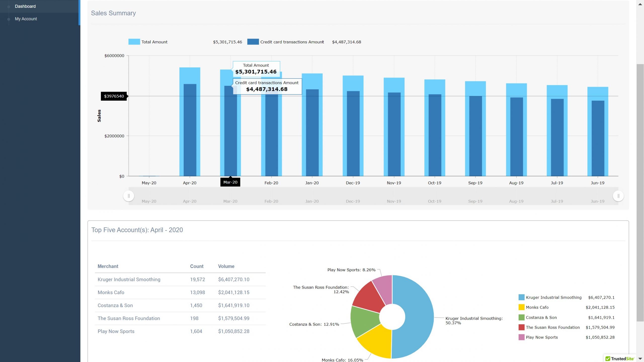This screenshot has width=644, height=362.
Task: Click the Feb-20 label on the chart axis
Action: (x=271, y=183)
